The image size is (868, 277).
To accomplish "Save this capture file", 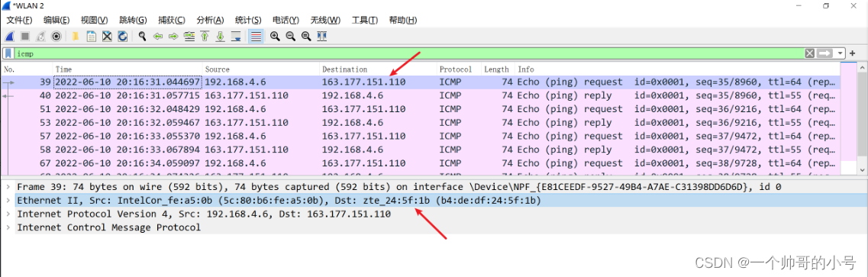I will 92,37.
